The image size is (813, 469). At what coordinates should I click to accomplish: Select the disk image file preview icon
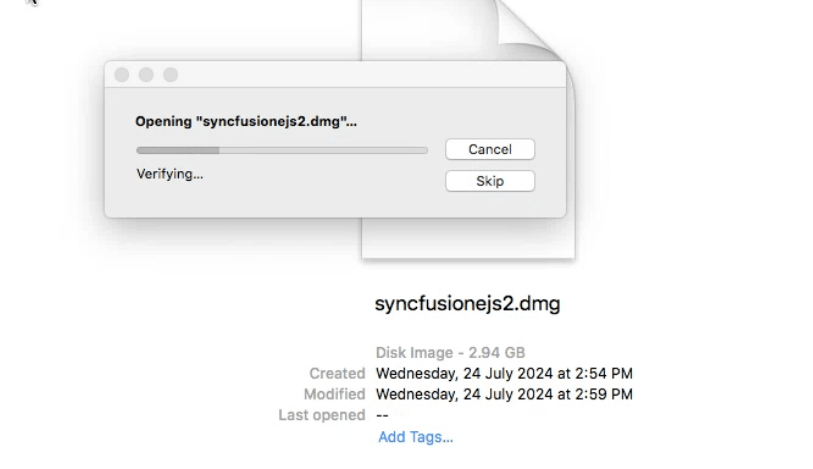click(x=470, y=238)
